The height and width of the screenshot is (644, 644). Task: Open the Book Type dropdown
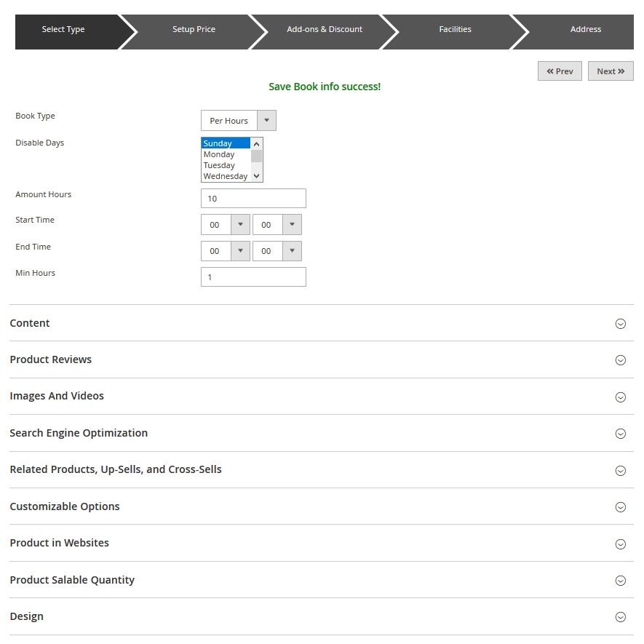point(238,121)
